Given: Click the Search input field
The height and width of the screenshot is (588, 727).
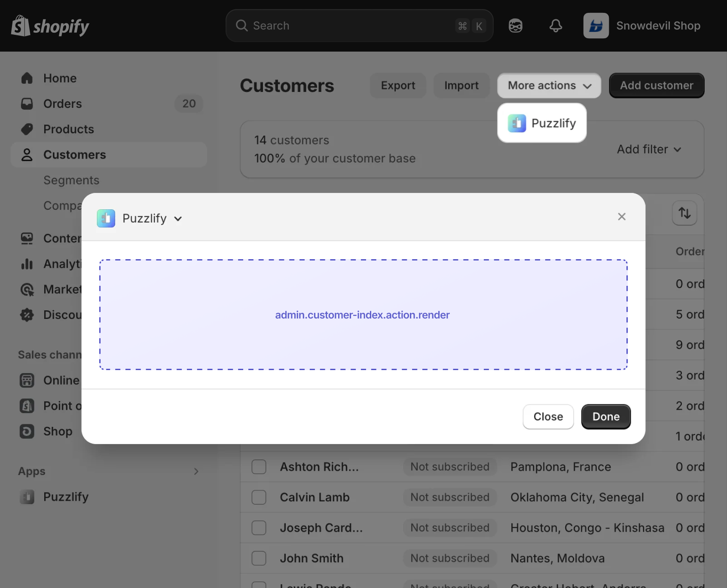Looking at the screenshot, I should click(x=359, y=26).
